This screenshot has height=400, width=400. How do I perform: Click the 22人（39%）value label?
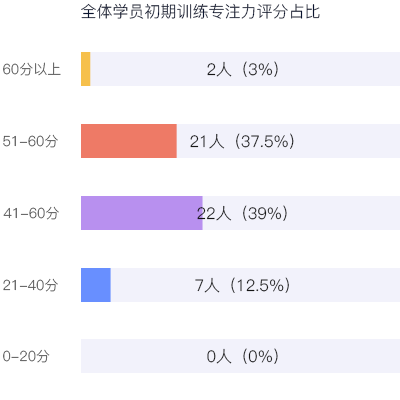(x=242, y=213)
